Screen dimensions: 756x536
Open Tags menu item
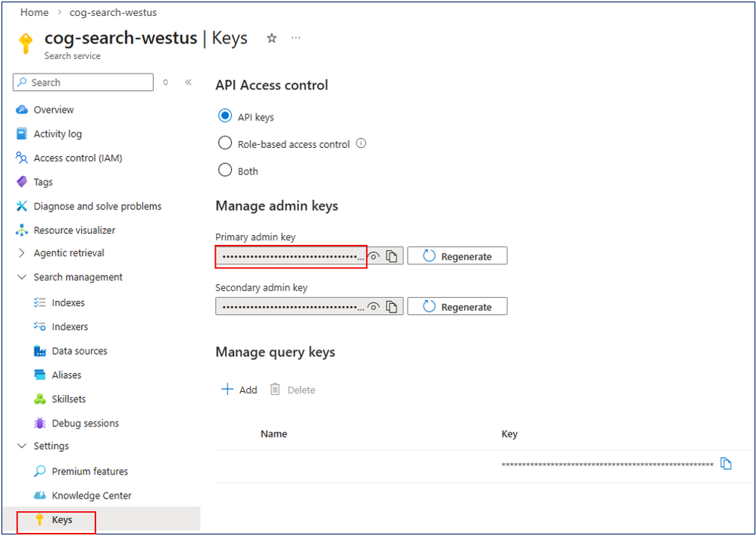43,182
